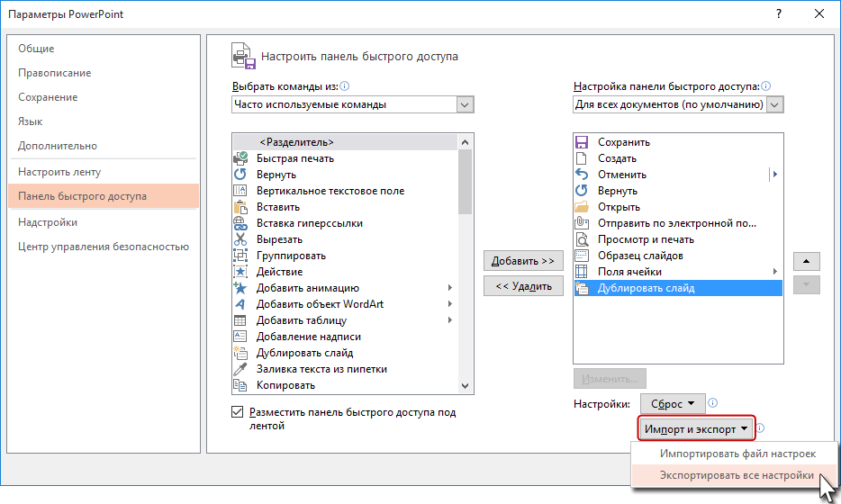Select the Group objects icon
The width and height of the screenshot is (841, 504).
coord(240,256)
